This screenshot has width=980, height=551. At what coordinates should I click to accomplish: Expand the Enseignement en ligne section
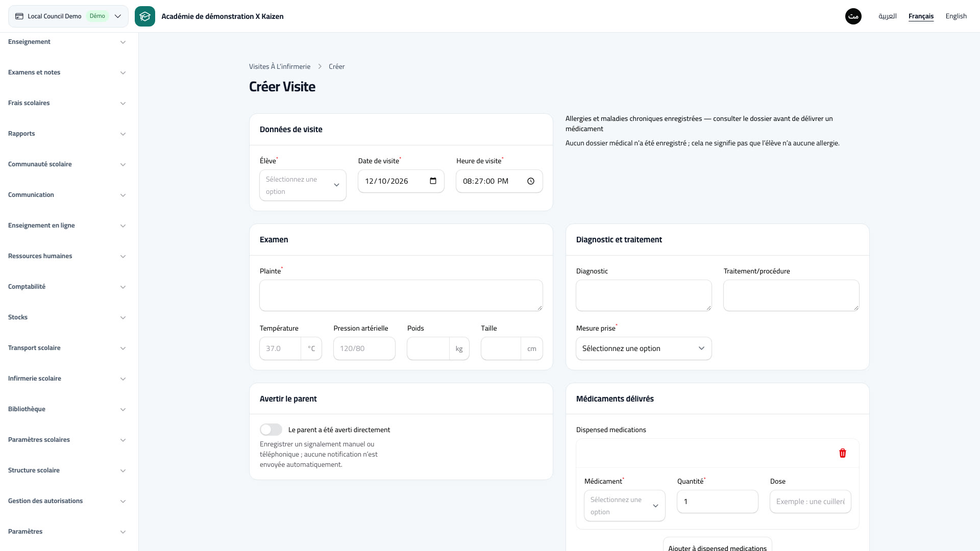(67, 226)
